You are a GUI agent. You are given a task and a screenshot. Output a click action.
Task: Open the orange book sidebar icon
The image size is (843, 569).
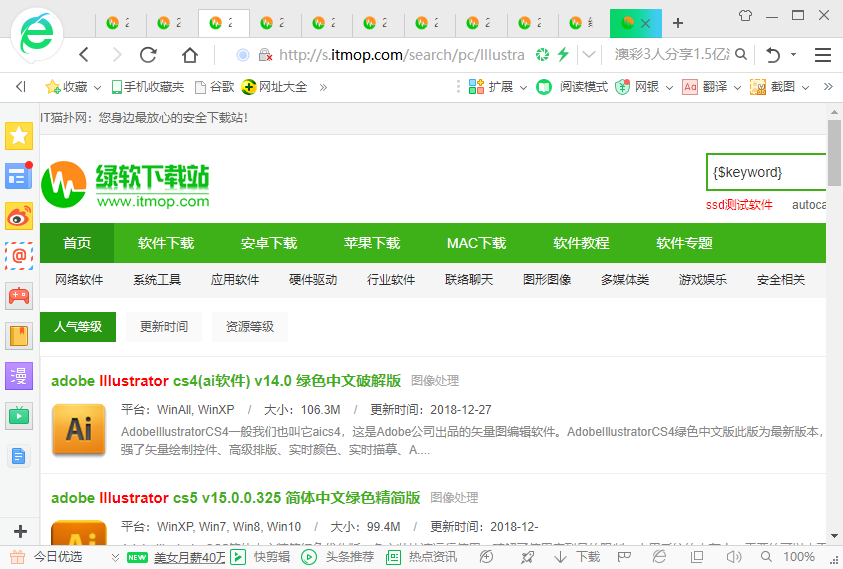[19, 336]
